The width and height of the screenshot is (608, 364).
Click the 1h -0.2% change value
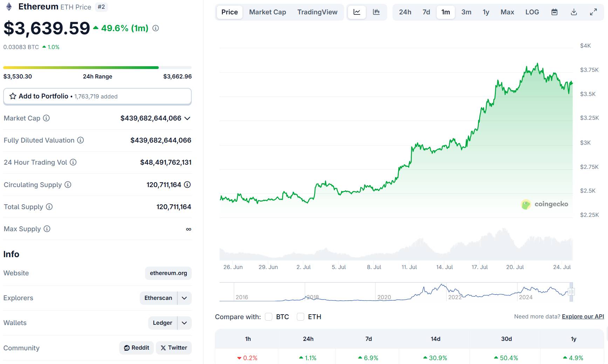(247, 358)
